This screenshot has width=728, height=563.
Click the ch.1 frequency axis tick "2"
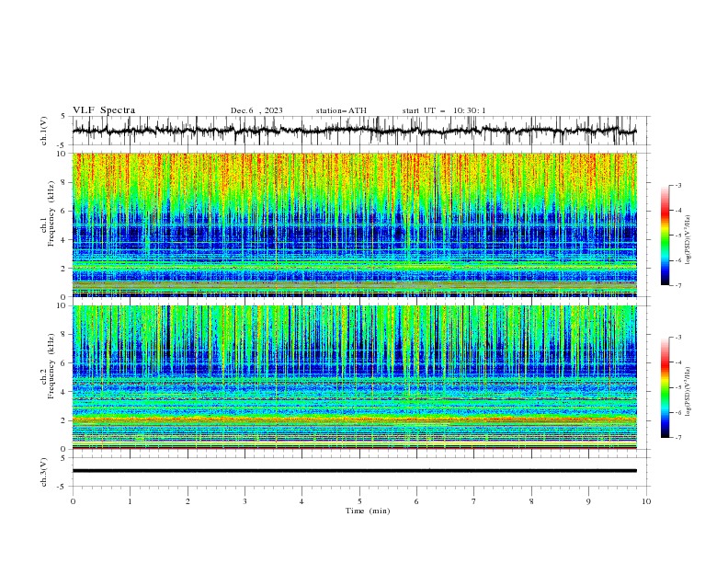click(x=64, y=269)
